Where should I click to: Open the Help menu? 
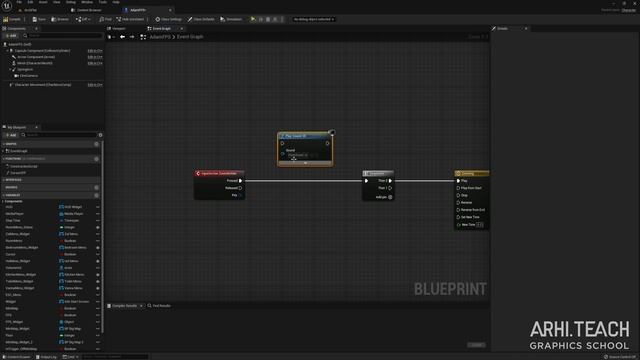[x=116, y=2]
